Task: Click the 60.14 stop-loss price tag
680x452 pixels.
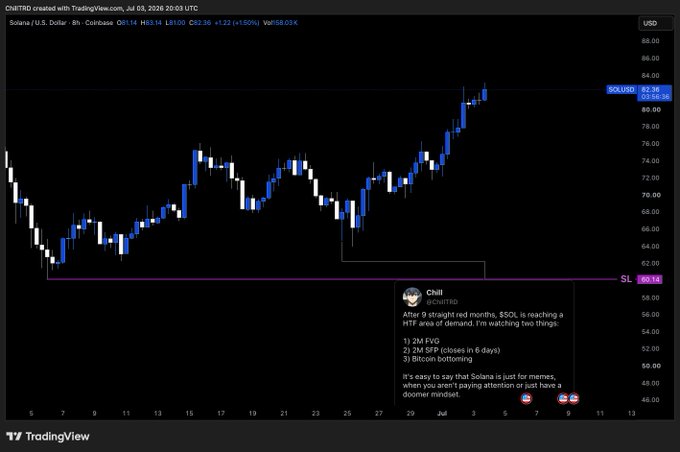Action: pyautogui.click(x=650, y=279)
